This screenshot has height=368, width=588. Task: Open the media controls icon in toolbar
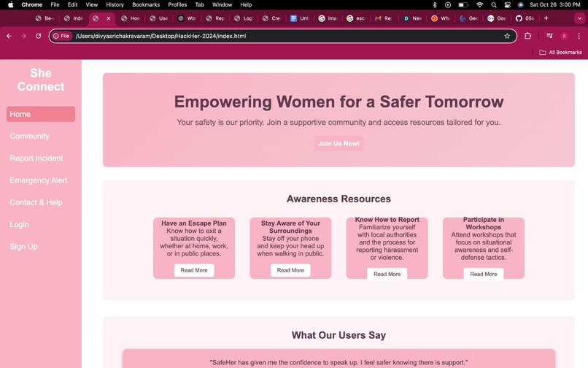tap(549, 36)
